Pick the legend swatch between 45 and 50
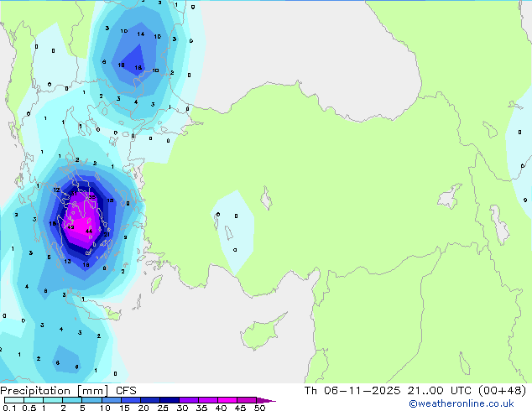Image resolution: width=532 pixels, height=411 pixels. click(x=247, y=400)
